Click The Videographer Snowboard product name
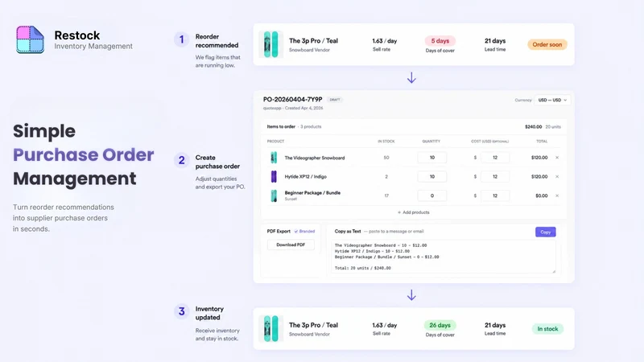Viewport: 644px width, 362px height. click(315, 158)
